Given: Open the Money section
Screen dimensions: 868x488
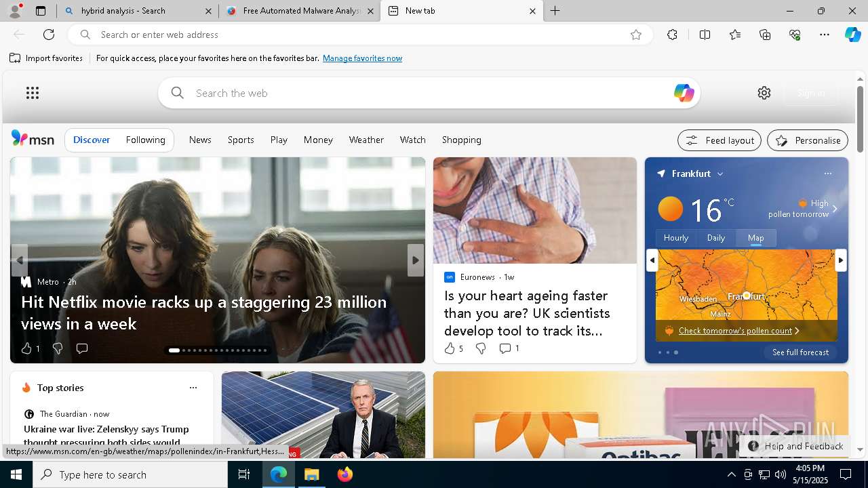Looking at the screenshot, I should (318, 140).
